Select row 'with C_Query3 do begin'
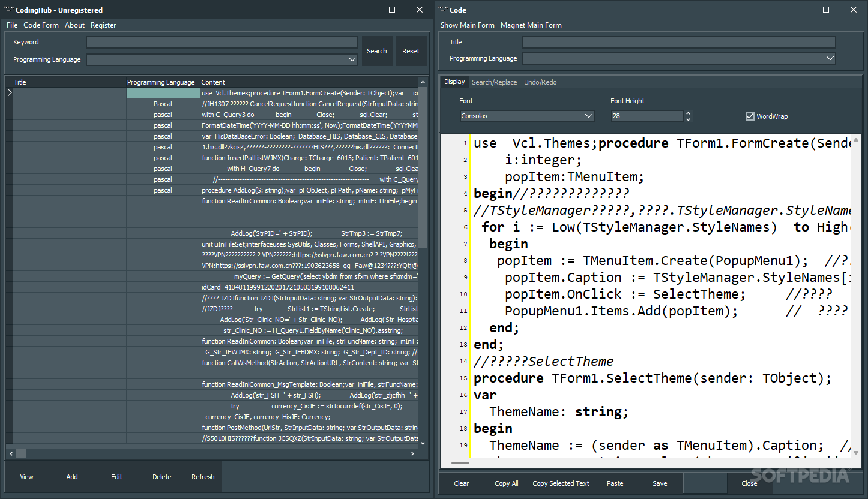868x499 pixels. coord(309,115)
